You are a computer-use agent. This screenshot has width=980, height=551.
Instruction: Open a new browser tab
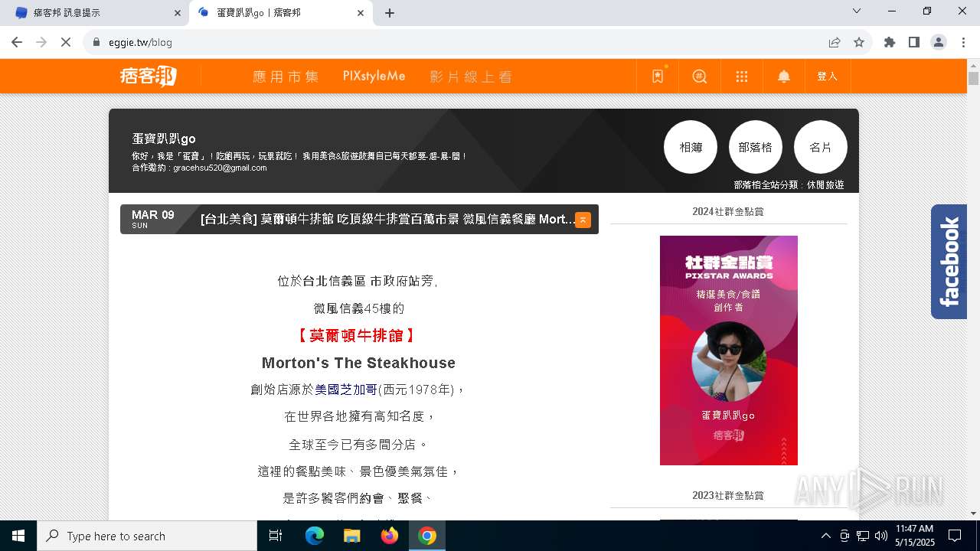click(x=390, y=13)
